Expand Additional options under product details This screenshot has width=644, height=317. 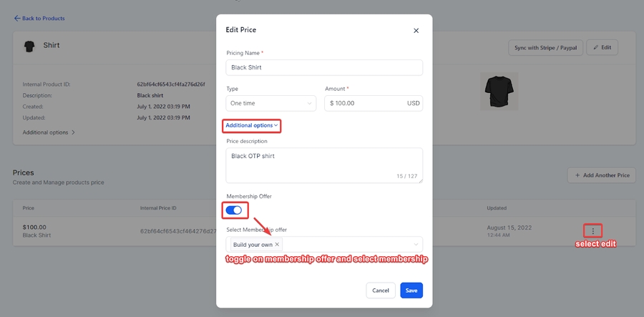click(49, 132)
